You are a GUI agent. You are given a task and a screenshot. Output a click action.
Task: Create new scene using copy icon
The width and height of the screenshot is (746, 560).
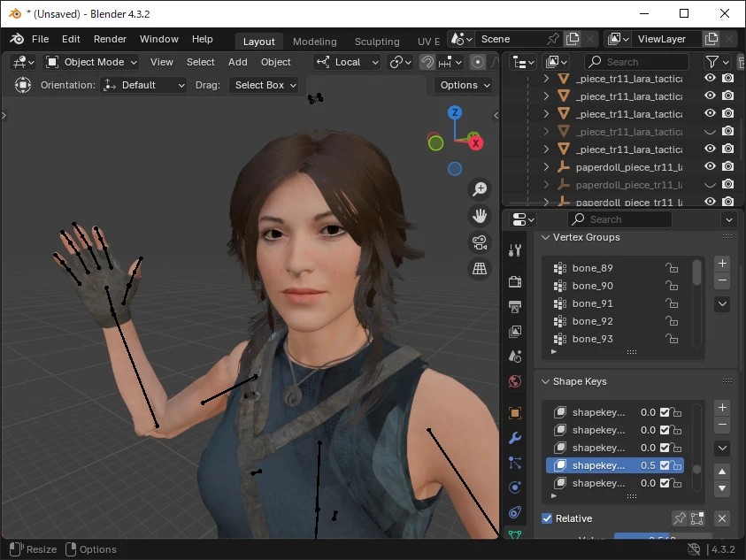tap(573, 39)
